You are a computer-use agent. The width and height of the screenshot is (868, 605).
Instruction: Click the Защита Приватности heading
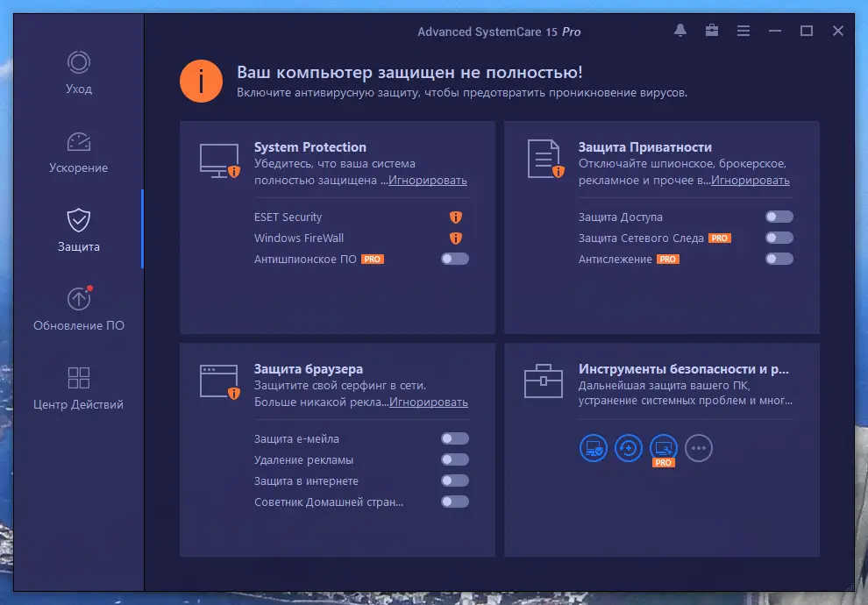(645, 147)
